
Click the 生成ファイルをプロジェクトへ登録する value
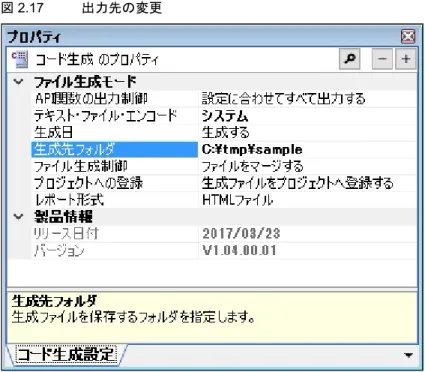pyautogui.click(x=298, y=183)
